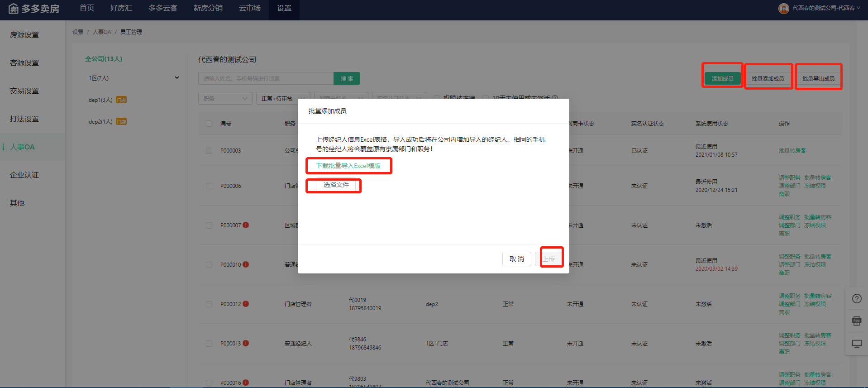Click 批量转房客 link for row P000010
This screenshot has width=868, height=388.
point(817,257)
